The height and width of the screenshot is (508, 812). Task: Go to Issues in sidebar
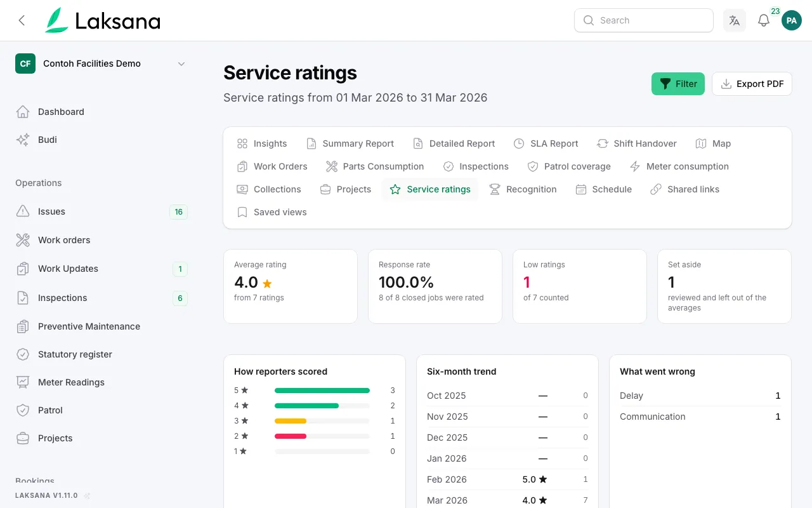point(101,211)
